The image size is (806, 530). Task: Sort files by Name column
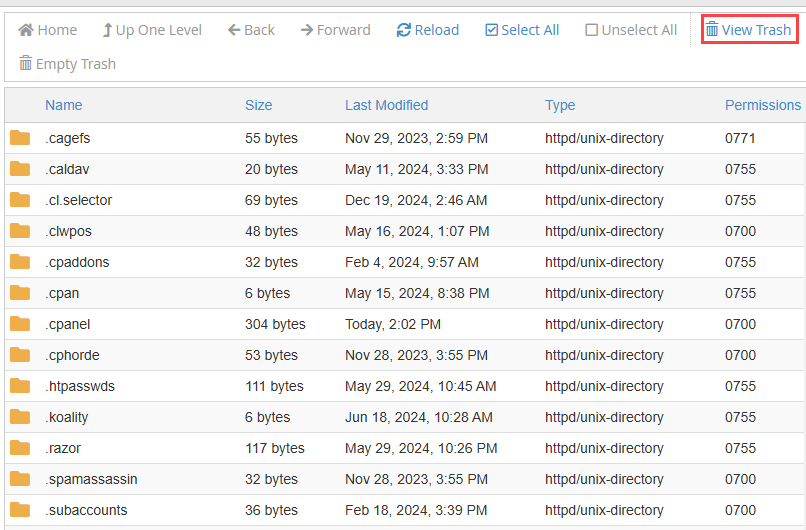(64, 105)
